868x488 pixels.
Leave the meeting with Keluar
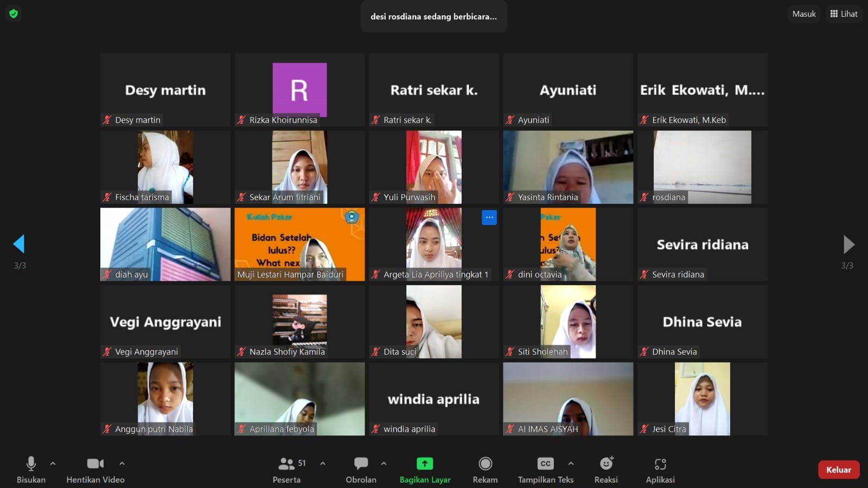[838, 470]
